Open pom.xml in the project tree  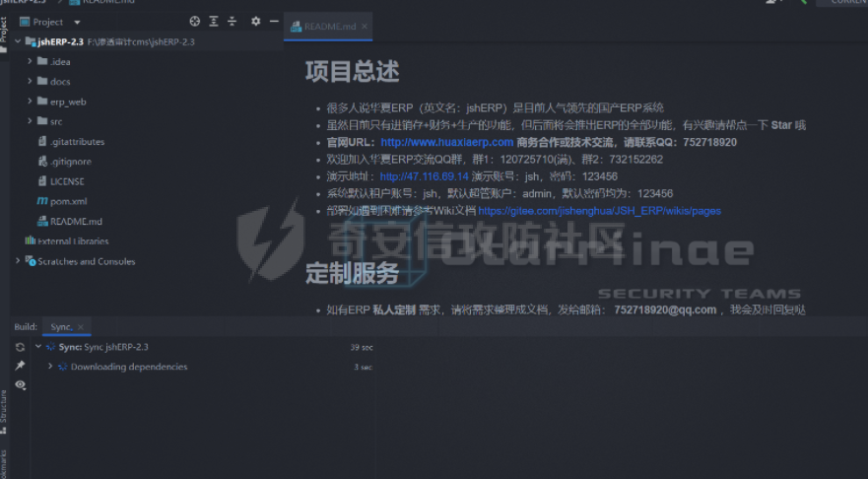68,202
